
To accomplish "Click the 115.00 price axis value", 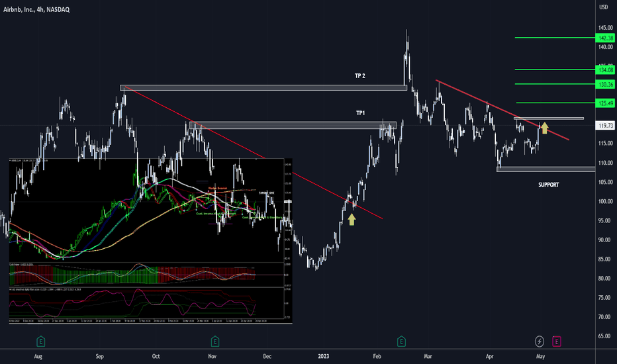I will point(606,144).
